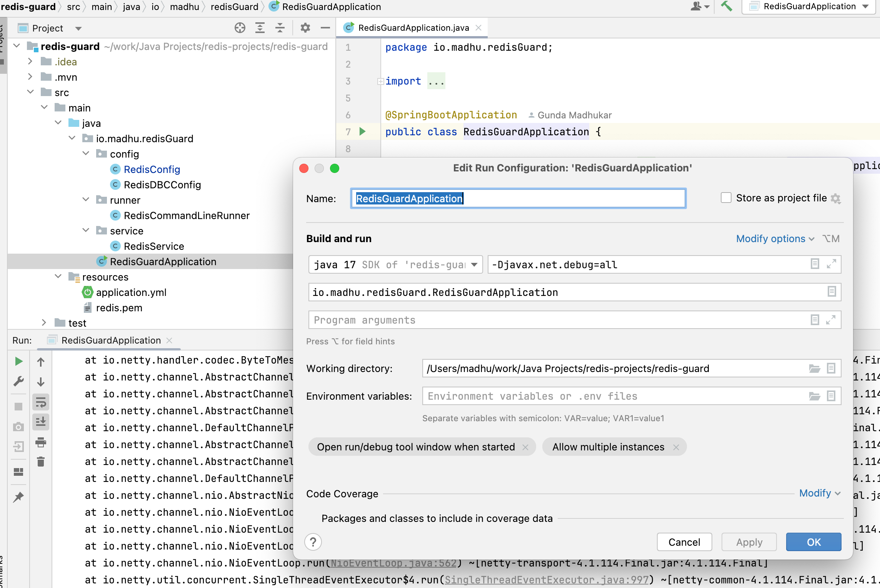This screenshot has width=880, height=588.
Task: Browse for working directory folder icon
Action: point(815,369)
